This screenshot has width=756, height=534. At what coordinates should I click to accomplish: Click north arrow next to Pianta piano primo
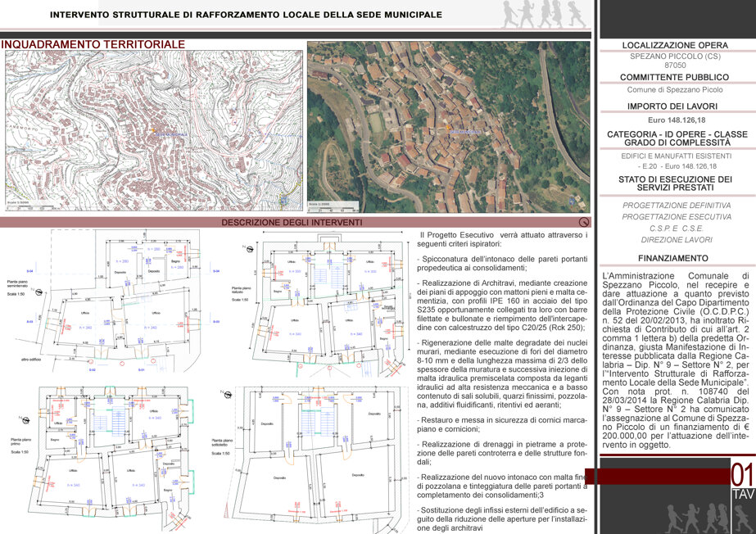click(25, 420)
